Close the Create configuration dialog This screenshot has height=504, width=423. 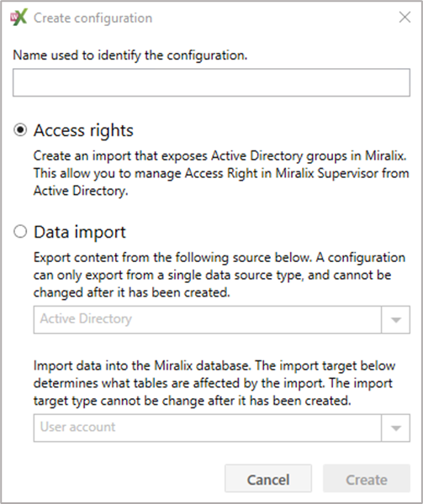point(404,17)
